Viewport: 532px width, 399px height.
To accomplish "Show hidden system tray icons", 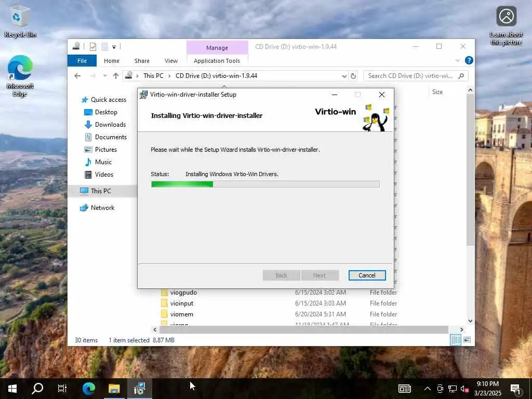I will pyautogui.click(x=428, y=389).
